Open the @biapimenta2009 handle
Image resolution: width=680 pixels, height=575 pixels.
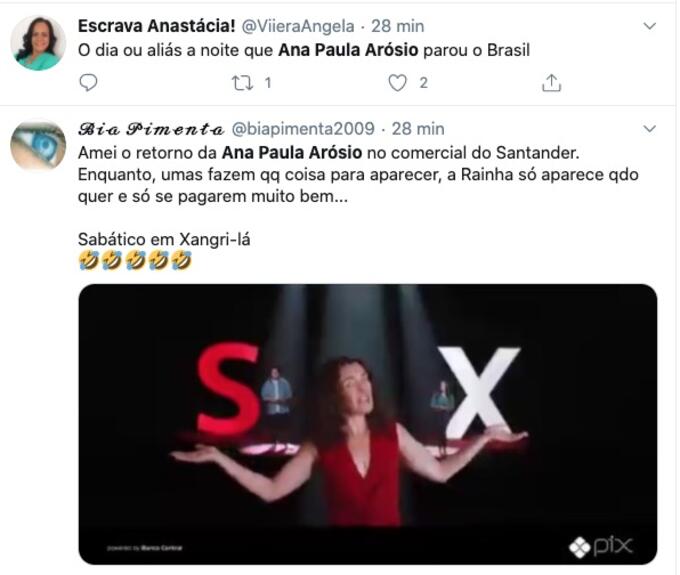tap(303, 129)
